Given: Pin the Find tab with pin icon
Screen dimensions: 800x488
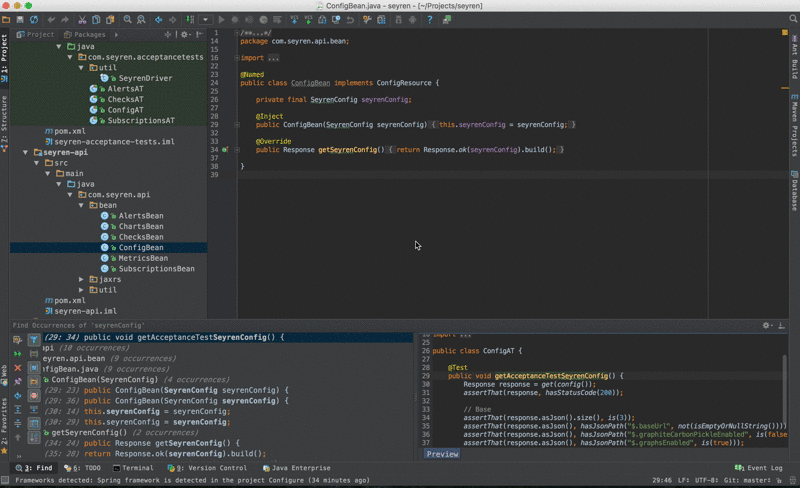Looking at the screenshot, I should 18,381.
